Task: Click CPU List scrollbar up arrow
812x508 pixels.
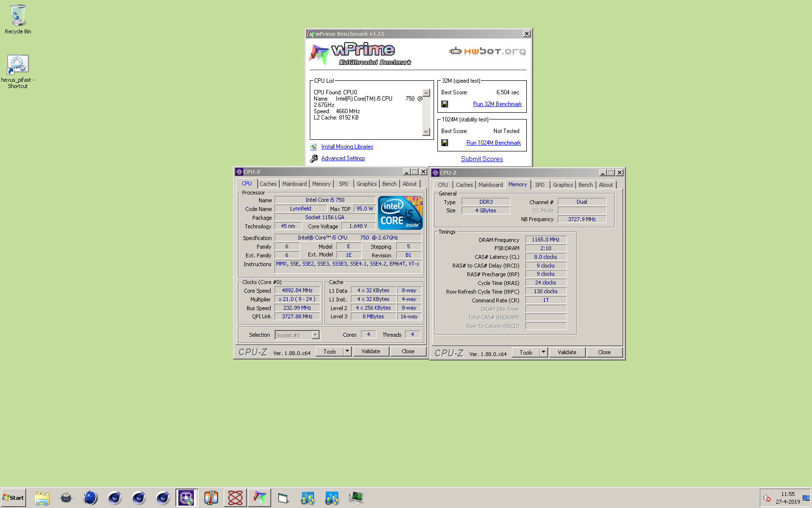Action: coord(426,93)
